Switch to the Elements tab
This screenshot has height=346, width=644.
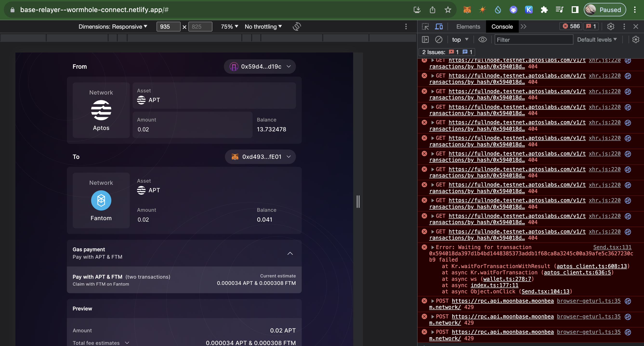pyautogui.click(x=468, y=26)
